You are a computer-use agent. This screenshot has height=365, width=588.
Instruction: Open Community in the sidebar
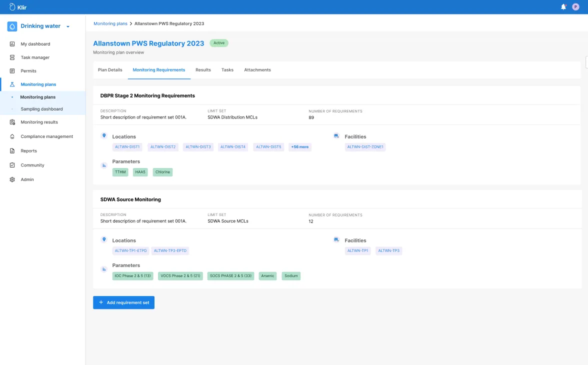[x=32, y=165]
